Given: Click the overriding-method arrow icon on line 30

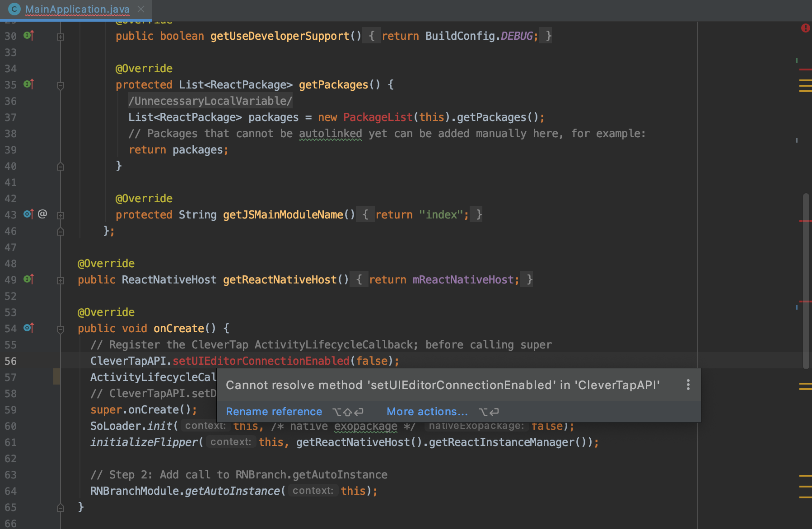Looking at the screenshot, I should [x=28, y=36].
